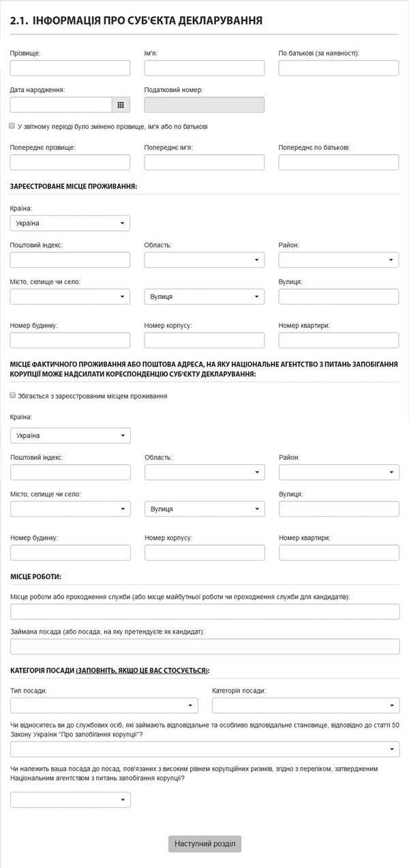409x868 pixels.
Task: Expand Область dropdown in registered residence section
Action: [204, 260]
